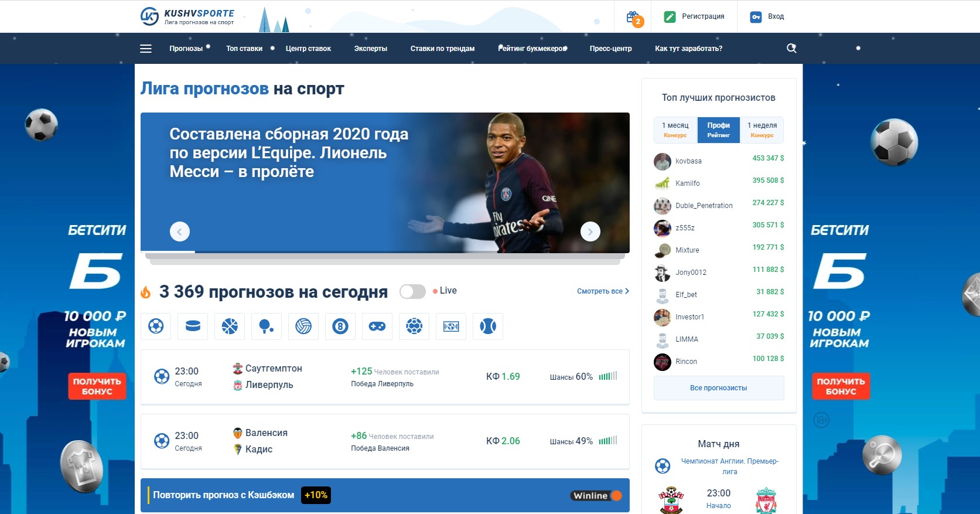This screenshot has width=980, height=514.
Task: Open LIMMA's profile
Action: pyautogui.click(x=687, y=339)
